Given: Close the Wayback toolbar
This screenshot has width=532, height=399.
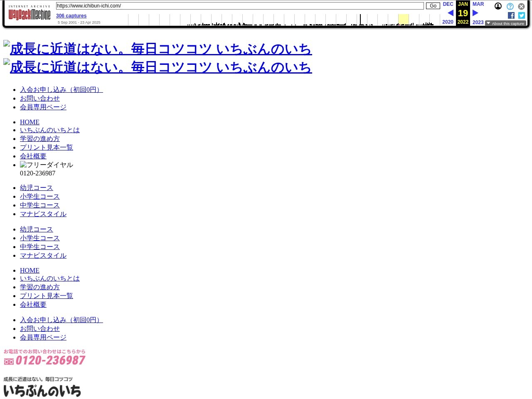Looking at the screenshot, I should click(x=521, y=6).
